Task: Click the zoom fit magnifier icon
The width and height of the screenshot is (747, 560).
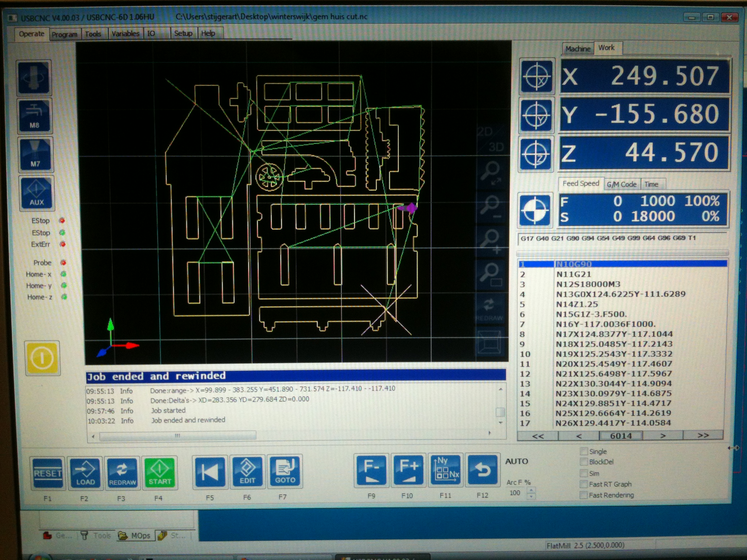Action: (x=491, y=174)
